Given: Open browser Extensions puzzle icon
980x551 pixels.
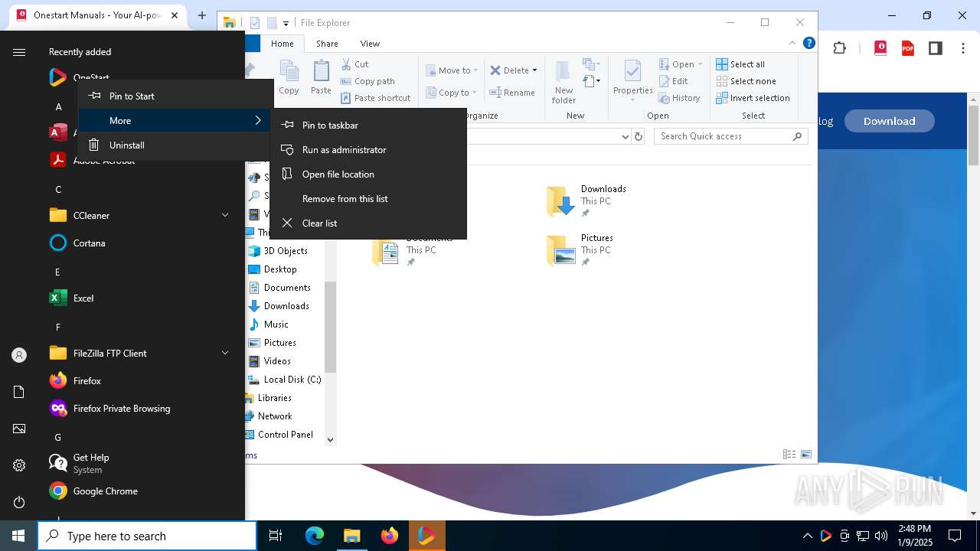Looking at the screenshot, I should (x=840, y=48).
